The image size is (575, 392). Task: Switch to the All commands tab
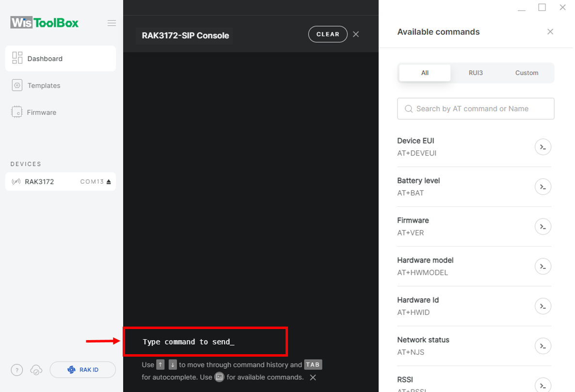[x=425, y=73]
